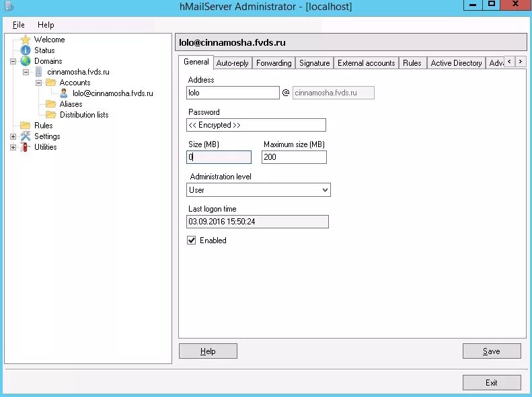This screenshot has height=397, width=532.
Task: Maximize the hMailServer Administrator window
Action: 491,5
